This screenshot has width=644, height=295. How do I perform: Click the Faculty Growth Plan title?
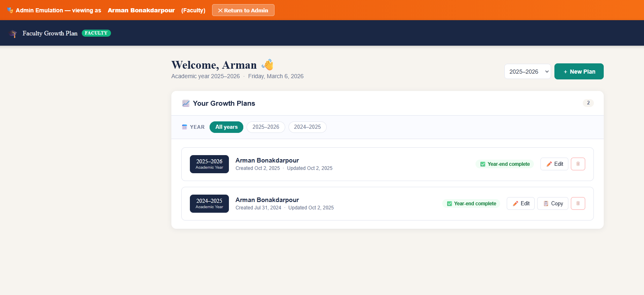[50, 33]
